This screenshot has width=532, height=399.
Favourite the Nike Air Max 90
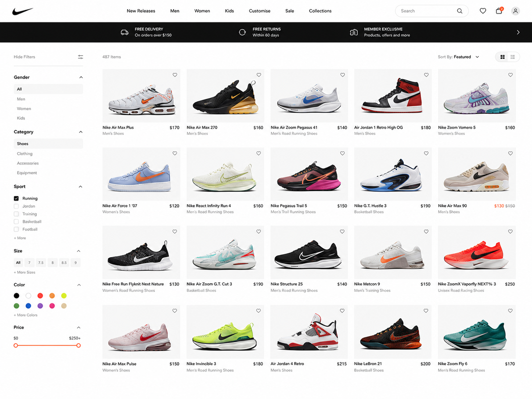click(x=510, y=154)
